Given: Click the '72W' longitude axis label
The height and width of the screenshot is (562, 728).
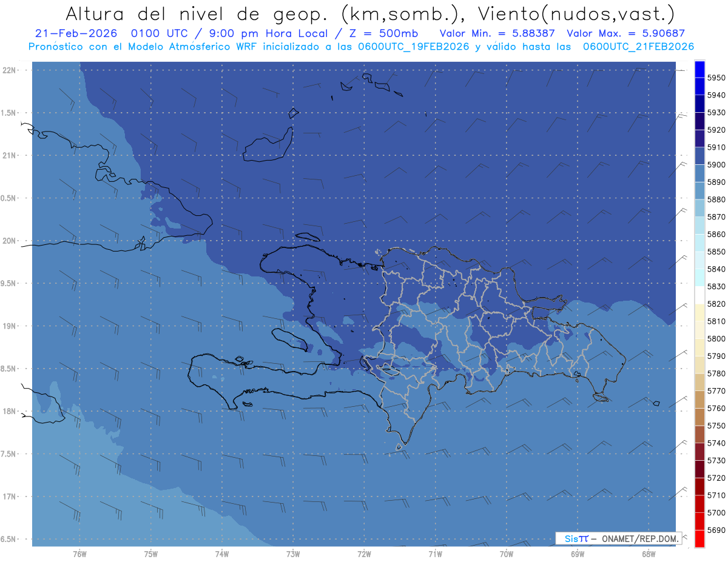Looking at the screenshot, I should coord(364,554).
